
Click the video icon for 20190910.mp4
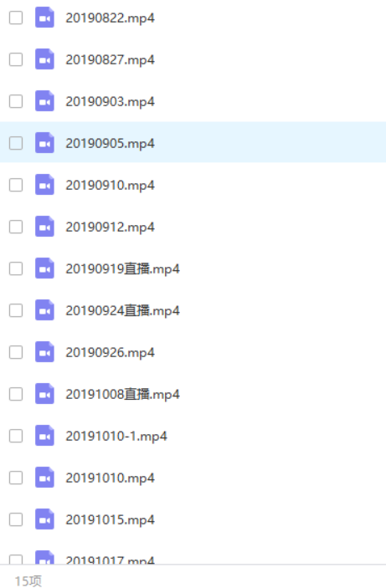tap(44, 185)
